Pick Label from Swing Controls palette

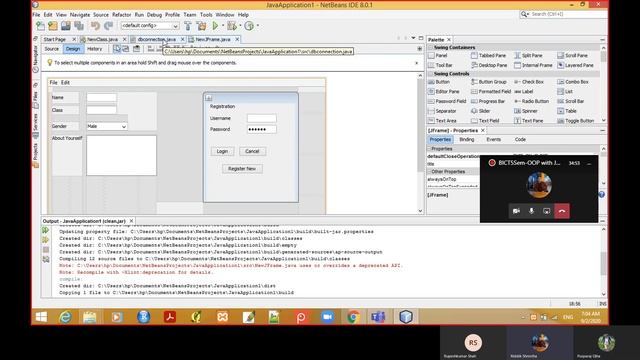524,92
